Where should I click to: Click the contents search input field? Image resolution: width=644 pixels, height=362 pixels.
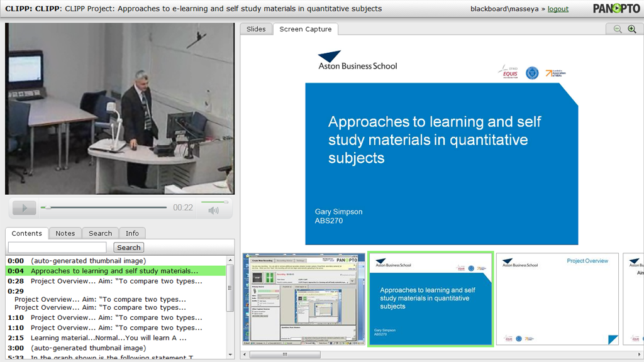[57, 247]
